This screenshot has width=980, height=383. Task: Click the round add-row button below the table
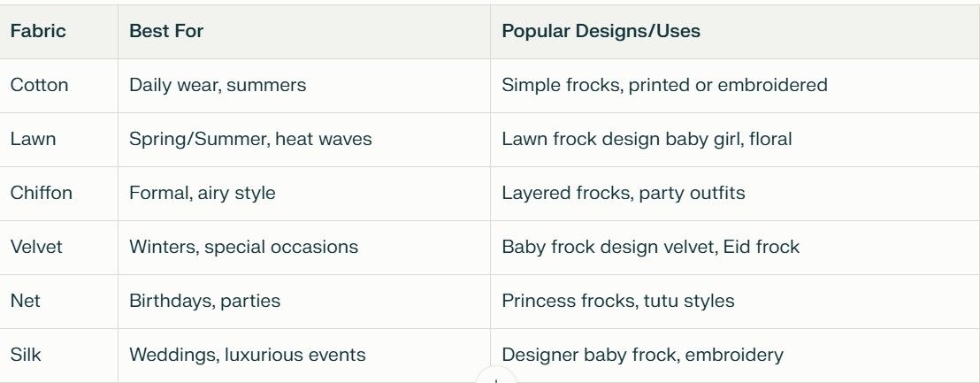[495, 377]
